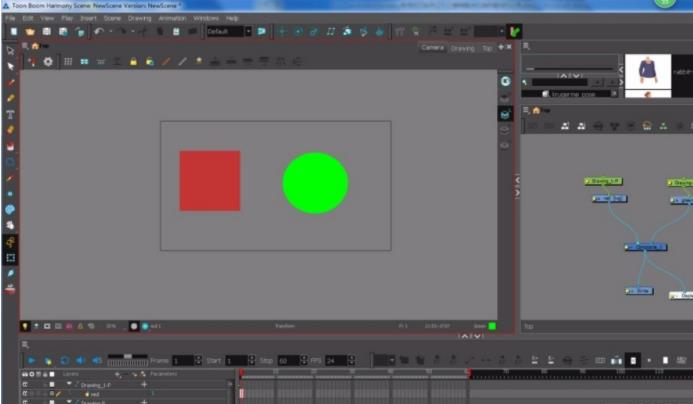Image resolution: width=693 pixels, height=404 pixels.
Task: Toggle the light-bulb icon in the camera status bar
Action: coord(25,326)
